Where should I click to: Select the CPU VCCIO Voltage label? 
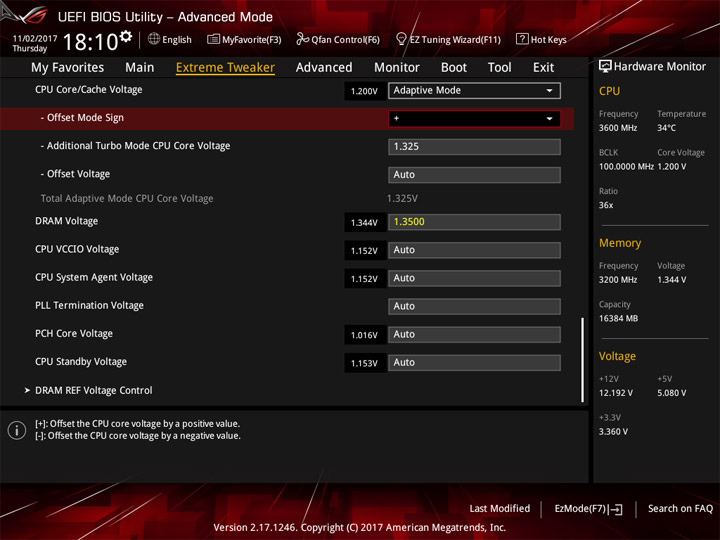77,249
